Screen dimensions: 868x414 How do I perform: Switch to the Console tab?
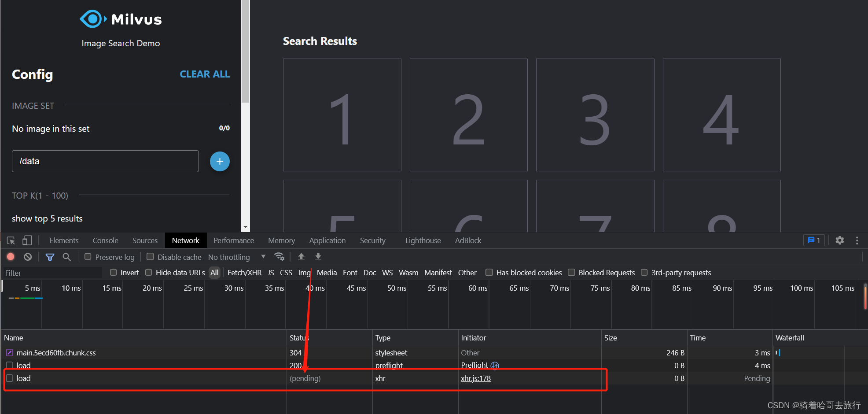pos(105,240)
